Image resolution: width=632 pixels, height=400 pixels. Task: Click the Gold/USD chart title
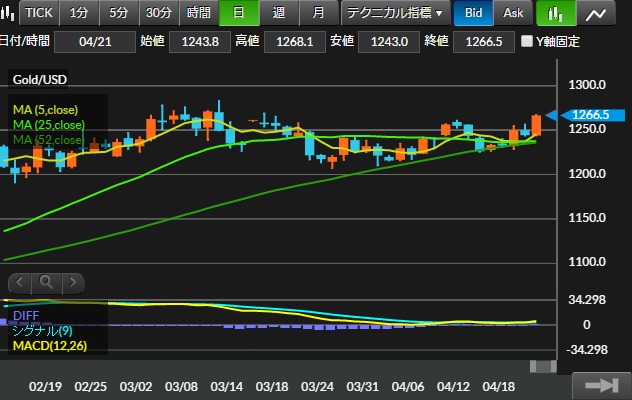40,79
